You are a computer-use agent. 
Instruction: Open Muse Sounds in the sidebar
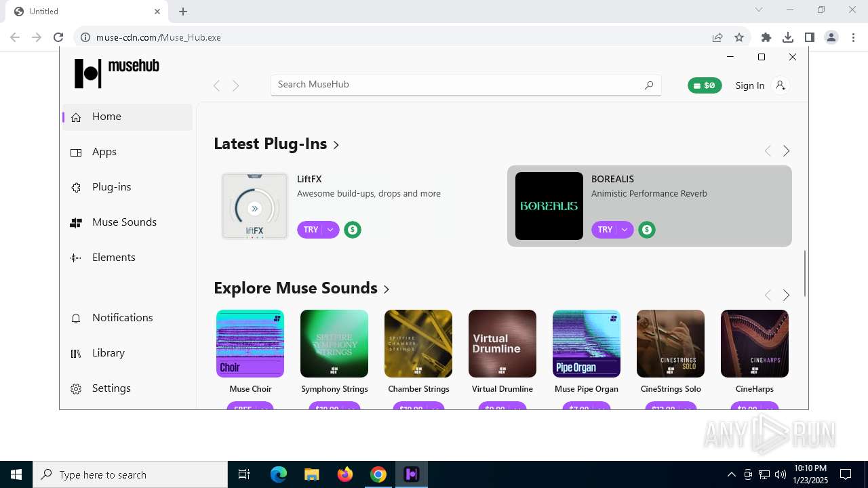127,222
